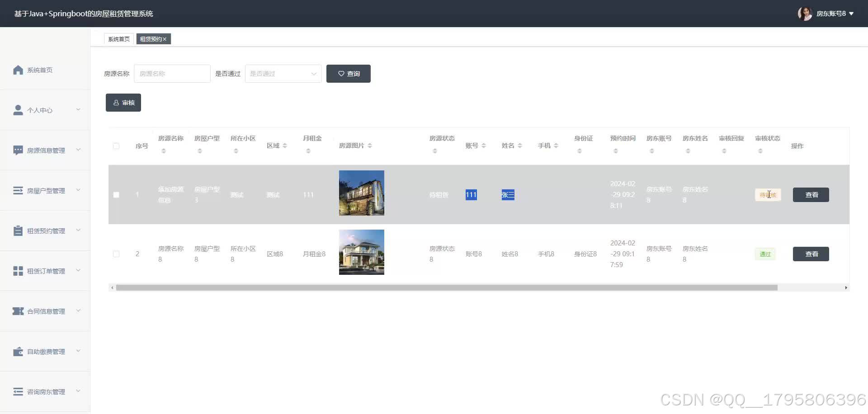Open the 是否通过 dropdown filter

click(283, 74)
